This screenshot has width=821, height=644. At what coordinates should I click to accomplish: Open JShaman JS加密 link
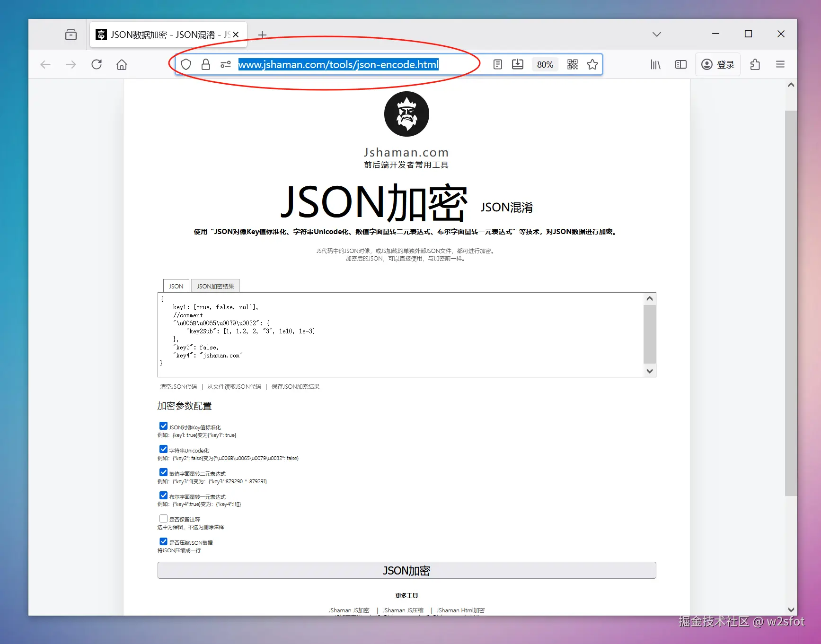(x=349, y=610)
